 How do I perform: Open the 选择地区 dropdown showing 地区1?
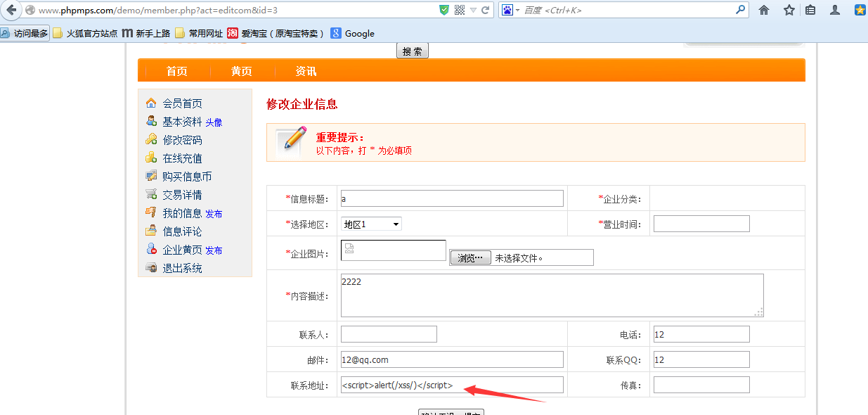click(x=371, y=224)
